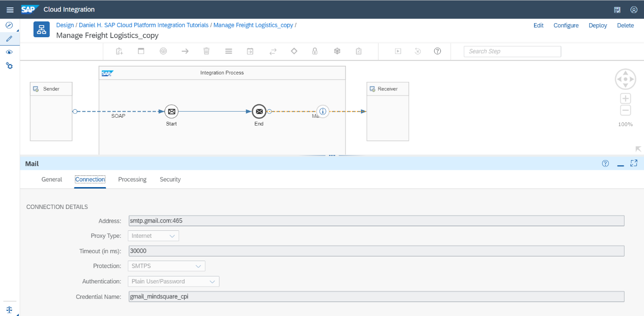Click the Edit button

[538, 26]
